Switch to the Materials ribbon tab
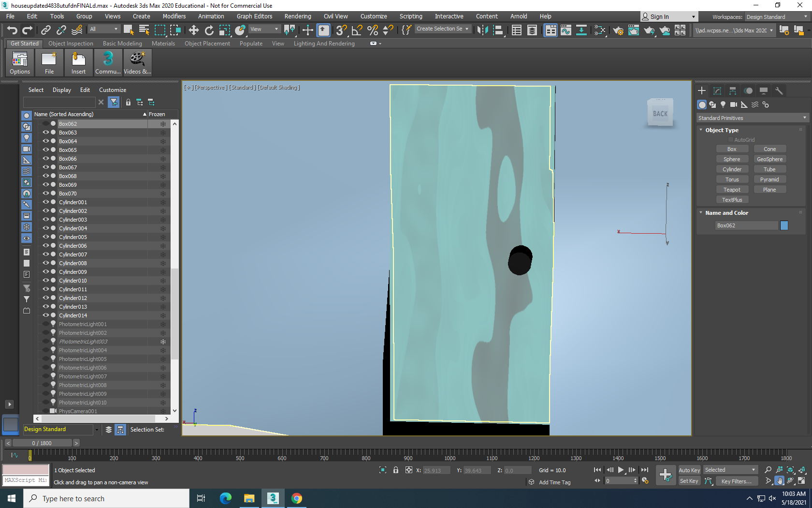The height and width of the screenshot is (508, 812). tap(163, 44)
